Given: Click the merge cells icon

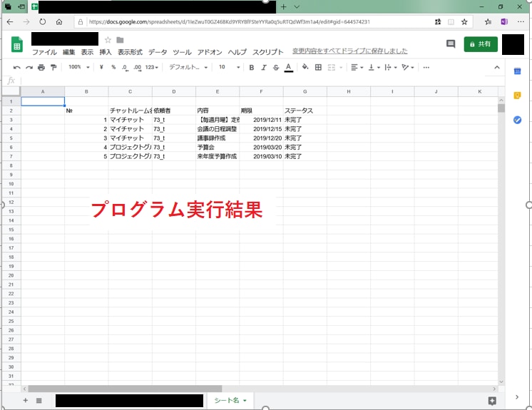Looking at the screenshot, I should pyautogui.click(x=332, y=68).
